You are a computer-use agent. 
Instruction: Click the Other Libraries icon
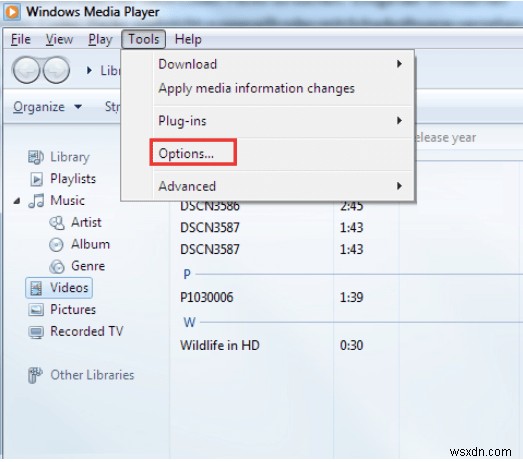(x=35, y=375)
